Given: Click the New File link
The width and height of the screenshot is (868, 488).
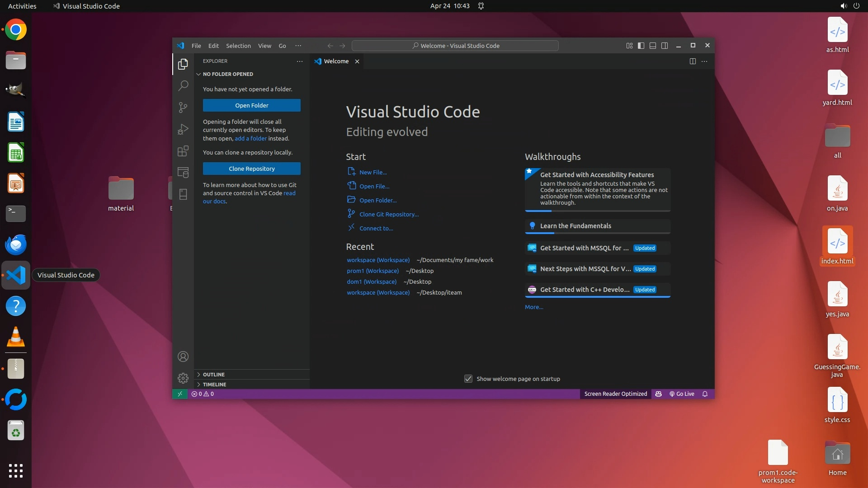Looking at the screenshot, I should click(x=373, y=172).
